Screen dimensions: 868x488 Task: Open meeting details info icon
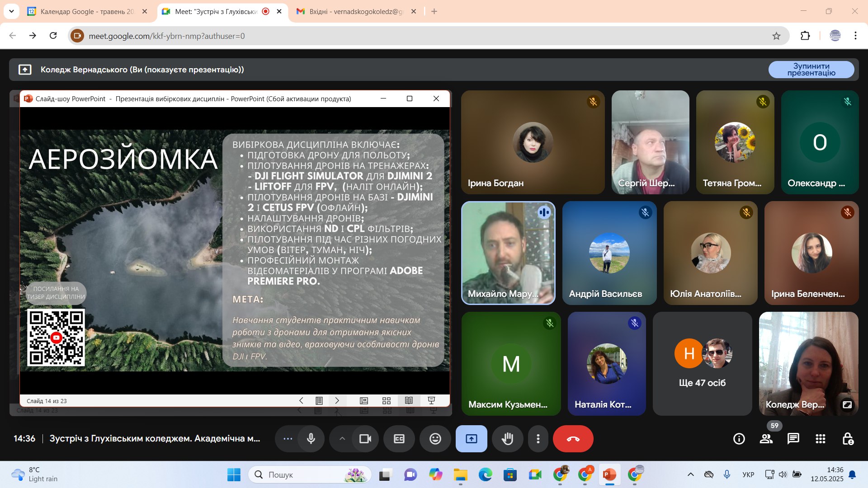[739, 439]
